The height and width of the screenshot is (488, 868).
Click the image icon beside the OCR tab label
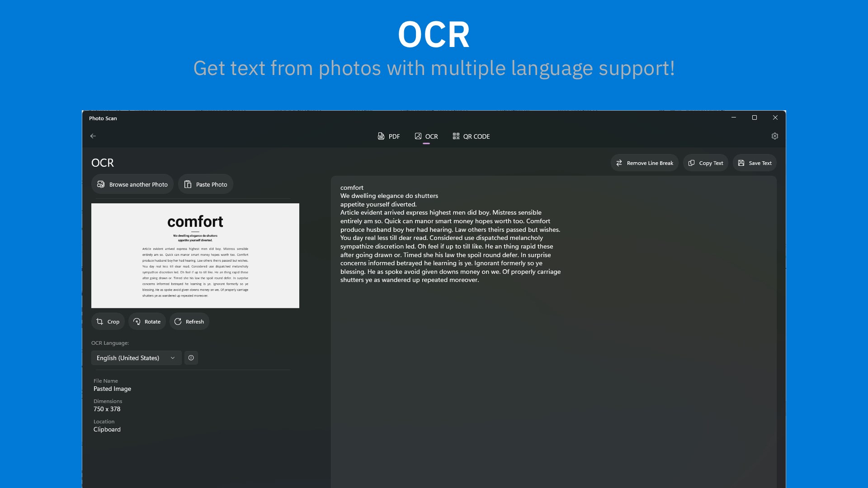point(418,136)
